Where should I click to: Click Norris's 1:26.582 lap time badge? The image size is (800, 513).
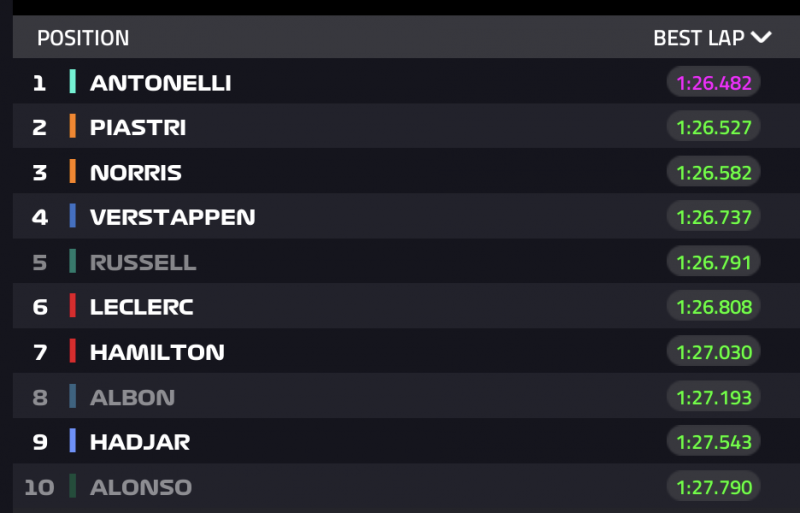point(714,172)
